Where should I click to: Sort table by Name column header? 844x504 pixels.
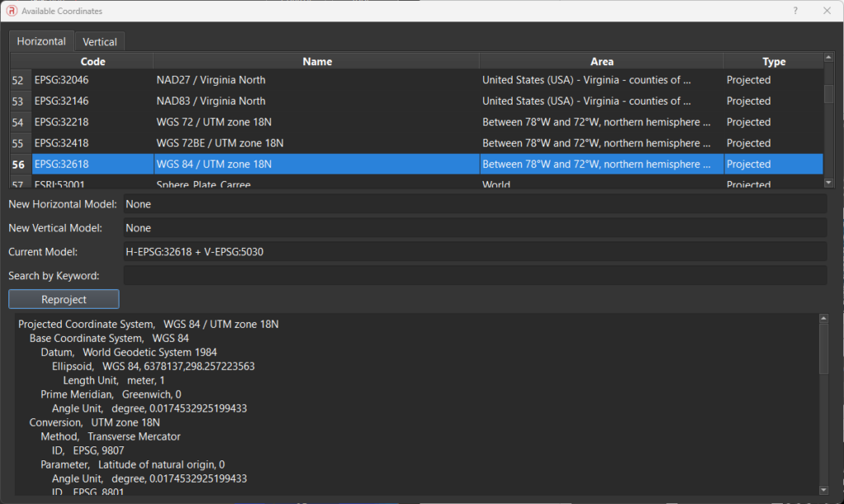pos(316,62)
